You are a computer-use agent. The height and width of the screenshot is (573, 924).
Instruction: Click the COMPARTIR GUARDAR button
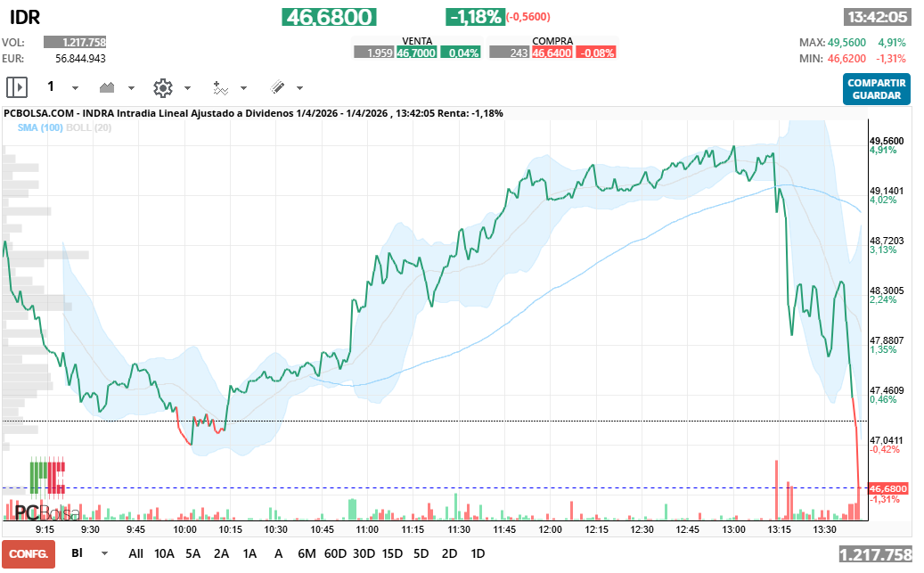point(876,89)
